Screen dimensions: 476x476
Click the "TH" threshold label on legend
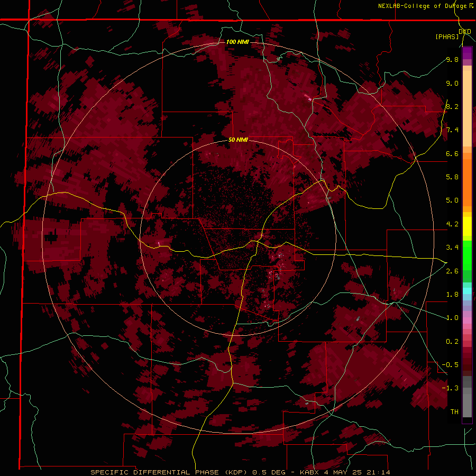pyautogui.click(x=454, y=412)
